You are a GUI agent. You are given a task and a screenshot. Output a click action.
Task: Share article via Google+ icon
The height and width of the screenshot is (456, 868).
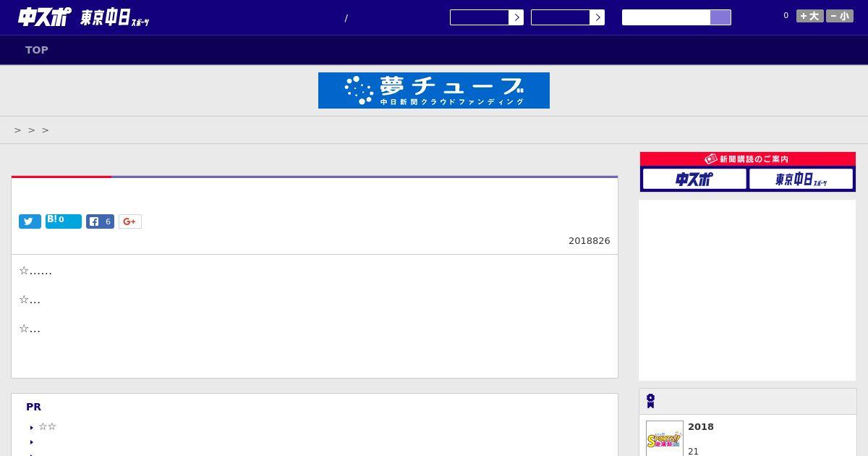(x=130, y=221)
